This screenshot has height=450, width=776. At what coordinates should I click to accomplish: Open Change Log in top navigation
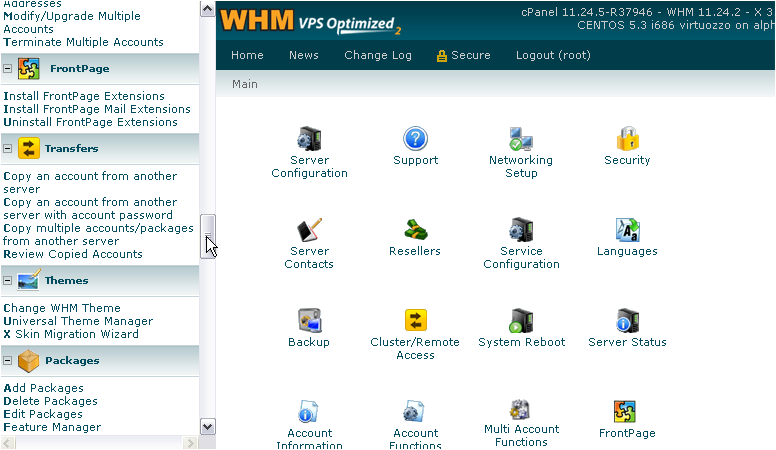click(378, 55)
